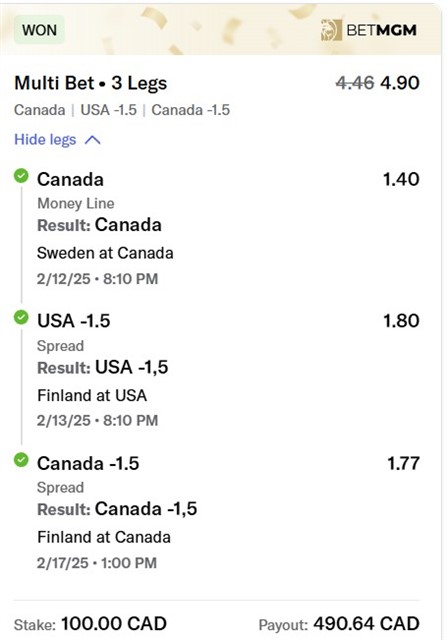This screenshot has width=447, height=640.
Task: Click the 1.77 odds for Canada -1.5
Action: [x=403, y=463]
